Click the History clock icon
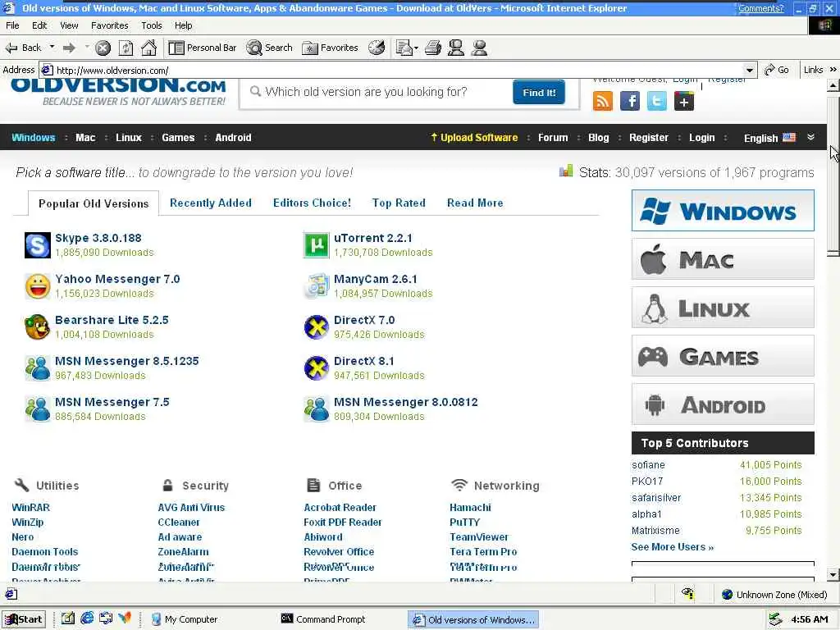The image size is (840, 630). tap(377, 48)
